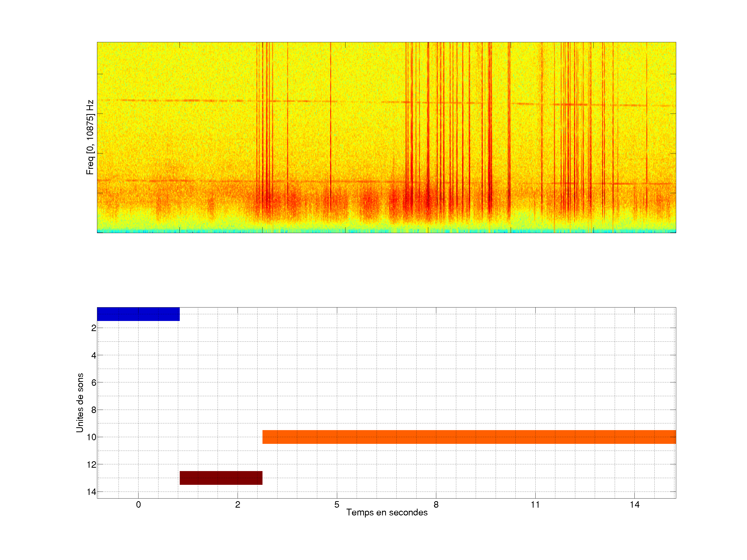747x560 pixels.
Task: Select x-axis tick label 11
Action: click(535, 505)
